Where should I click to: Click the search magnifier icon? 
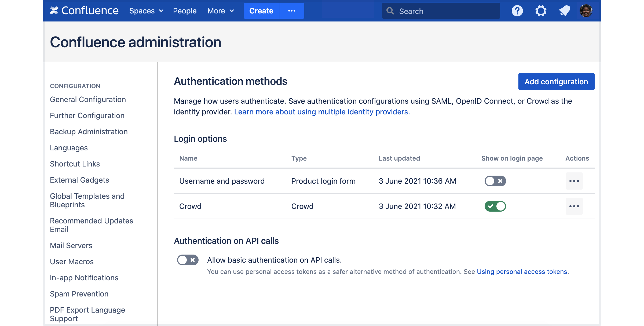(x=390, y=11)
